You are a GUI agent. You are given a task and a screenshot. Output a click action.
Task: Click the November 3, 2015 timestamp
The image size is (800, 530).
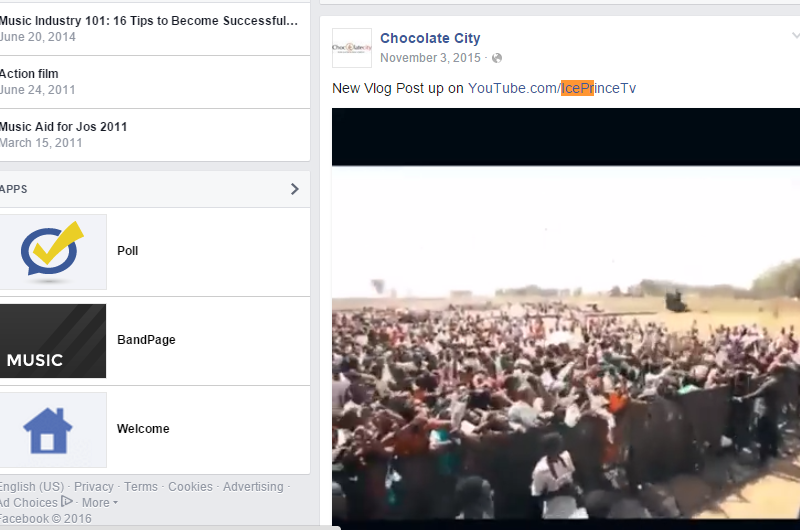tap(430, 58)
